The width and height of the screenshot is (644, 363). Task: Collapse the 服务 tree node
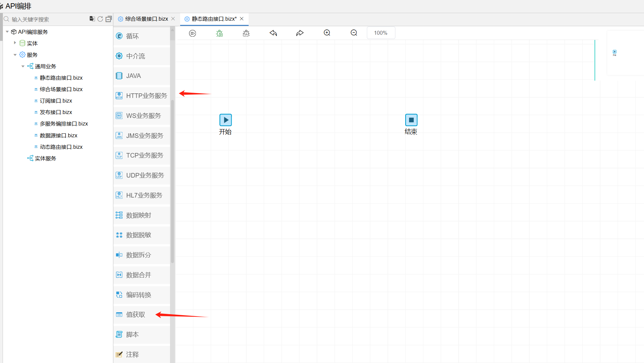click(15, 55)
